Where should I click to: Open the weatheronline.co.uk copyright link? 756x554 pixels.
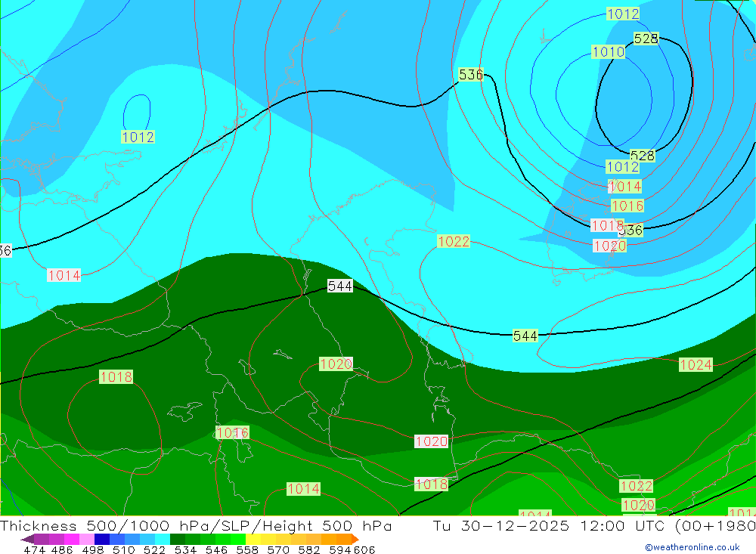(x=692, y=546)
